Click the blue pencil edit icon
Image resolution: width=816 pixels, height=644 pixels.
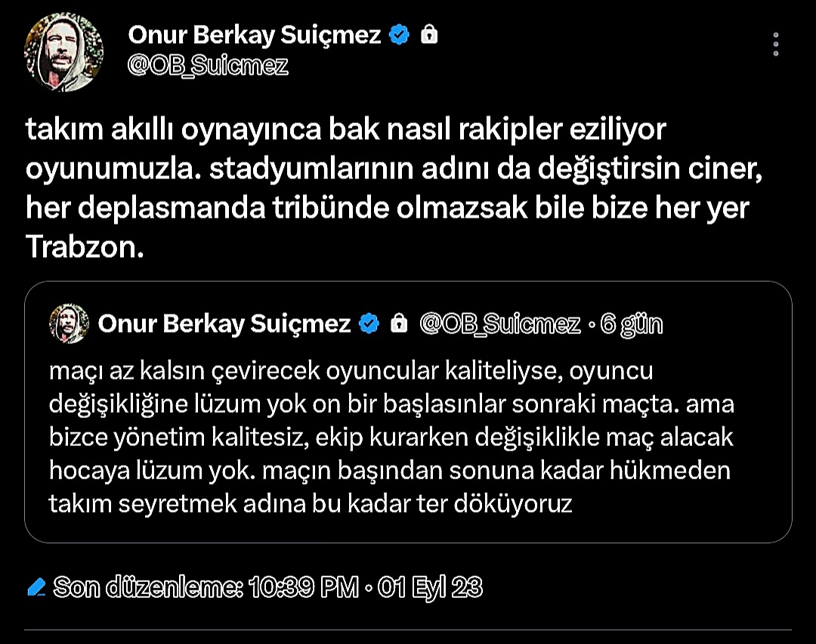[x=36, y=587]
